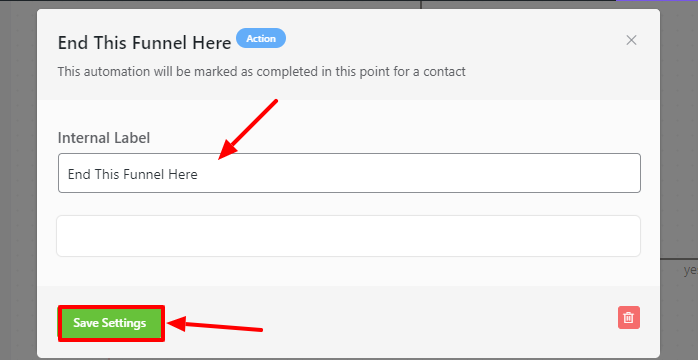This screenshot has height=360, width=698.
Task: Close the End This Funnel Here dialog
Action: 631,40
